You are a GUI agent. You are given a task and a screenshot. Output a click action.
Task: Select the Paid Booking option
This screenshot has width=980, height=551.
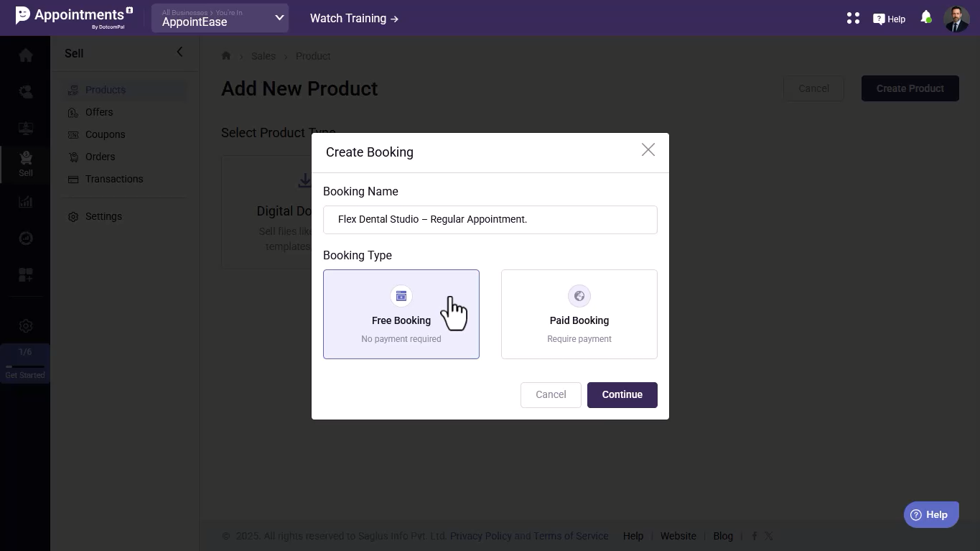click(x=579, y=314)
